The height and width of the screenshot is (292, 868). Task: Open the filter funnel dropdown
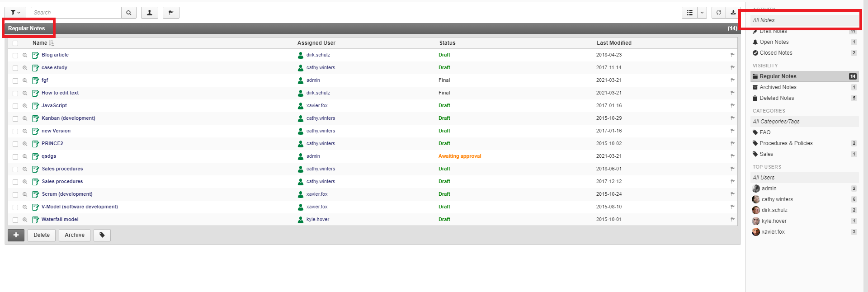tap(15, 13)
